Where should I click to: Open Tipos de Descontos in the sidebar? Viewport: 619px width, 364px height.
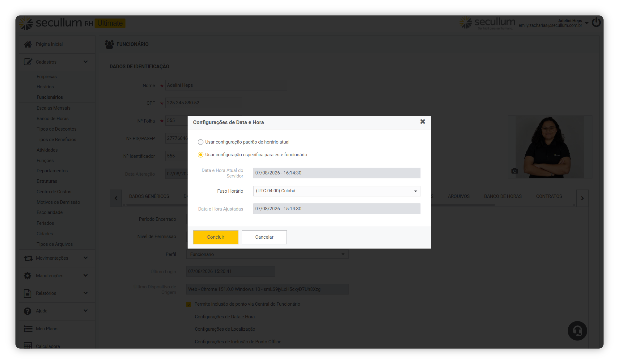click(x=57, y=129)
